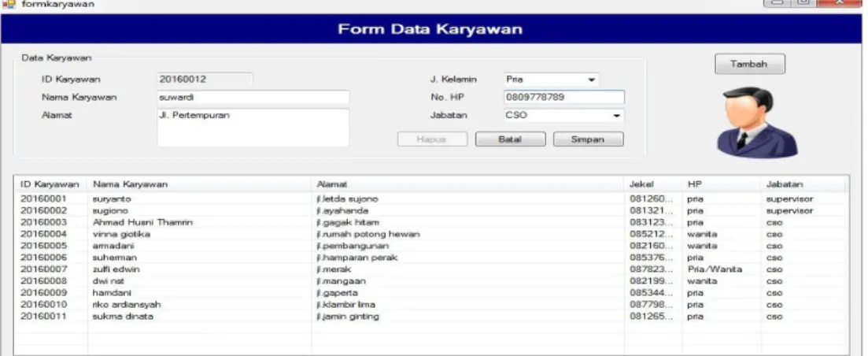Click address jl.rumah potong hewan

click(x=368, y=234)
